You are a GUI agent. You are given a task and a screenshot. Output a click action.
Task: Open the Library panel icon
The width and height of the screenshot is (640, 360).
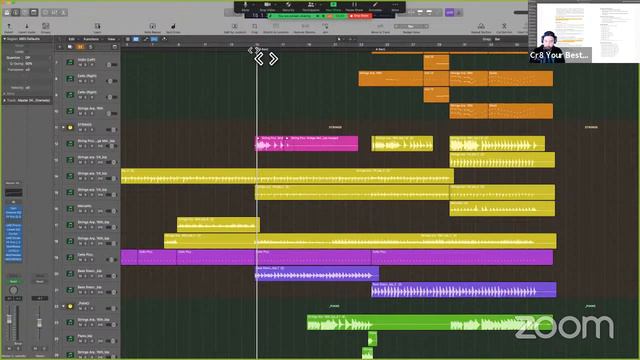[x=7, y=13]
